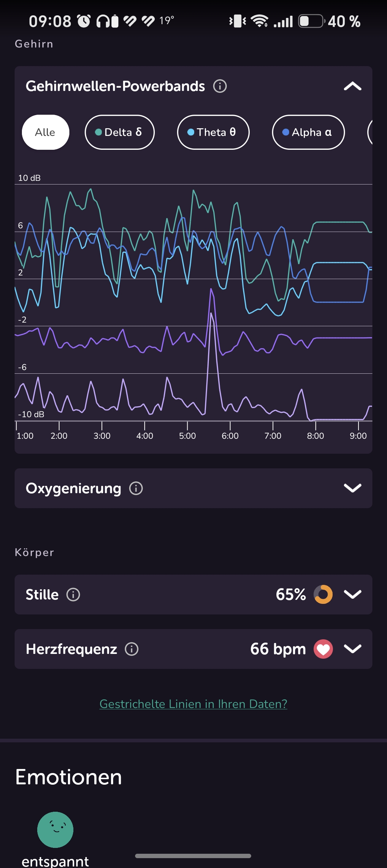Select the Alle filter chip
387x868 pixels.
coord(46,132)
